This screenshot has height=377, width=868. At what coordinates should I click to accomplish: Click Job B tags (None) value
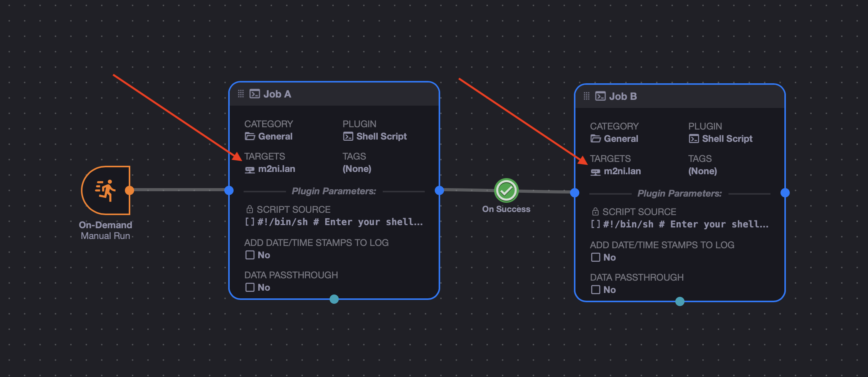pos(703,171)
